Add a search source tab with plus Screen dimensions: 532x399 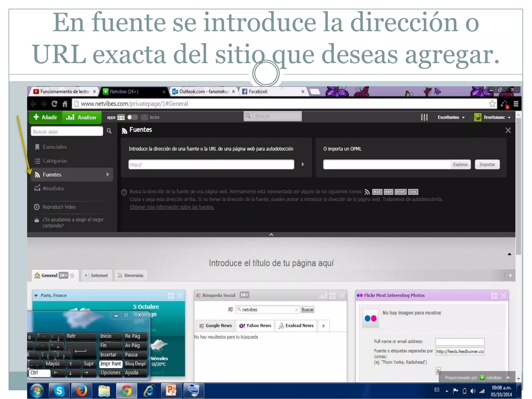(323, 326)
